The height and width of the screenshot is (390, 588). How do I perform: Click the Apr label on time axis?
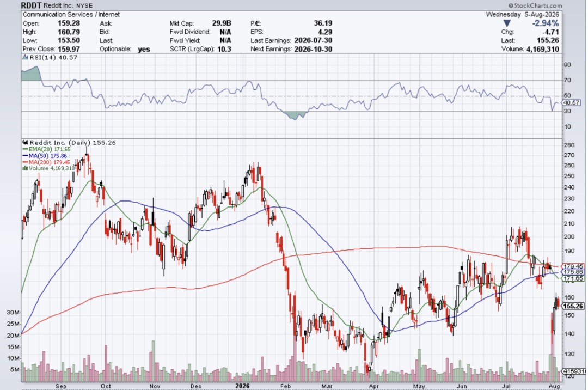[x=373, y=386]
